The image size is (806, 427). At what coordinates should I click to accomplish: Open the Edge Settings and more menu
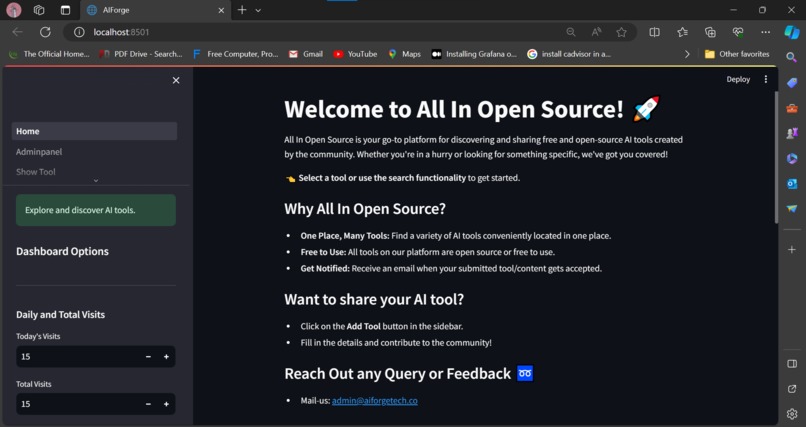tap(765, 32)
